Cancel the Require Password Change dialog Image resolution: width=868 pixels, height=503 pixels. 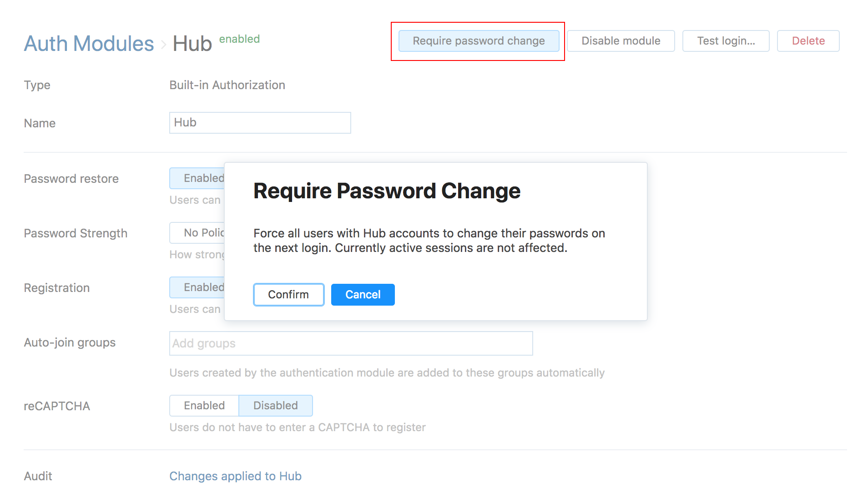click(x=363, y=295)
